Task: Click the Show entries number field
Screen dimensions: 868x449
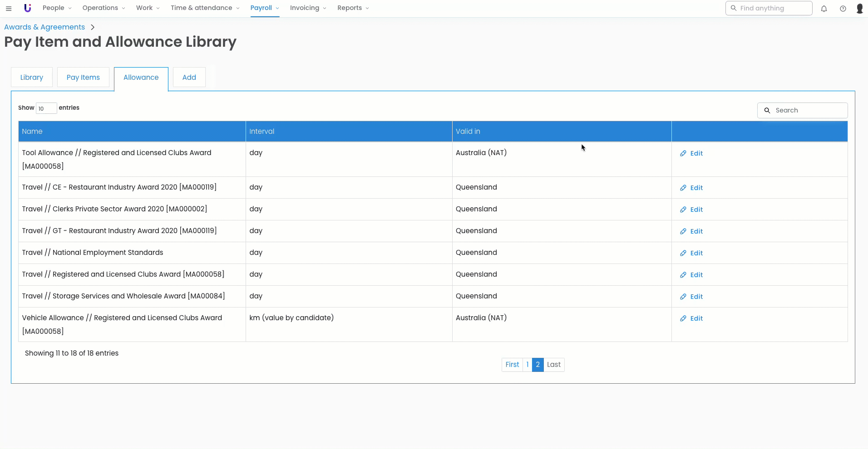Action: [x=46, y=108]
